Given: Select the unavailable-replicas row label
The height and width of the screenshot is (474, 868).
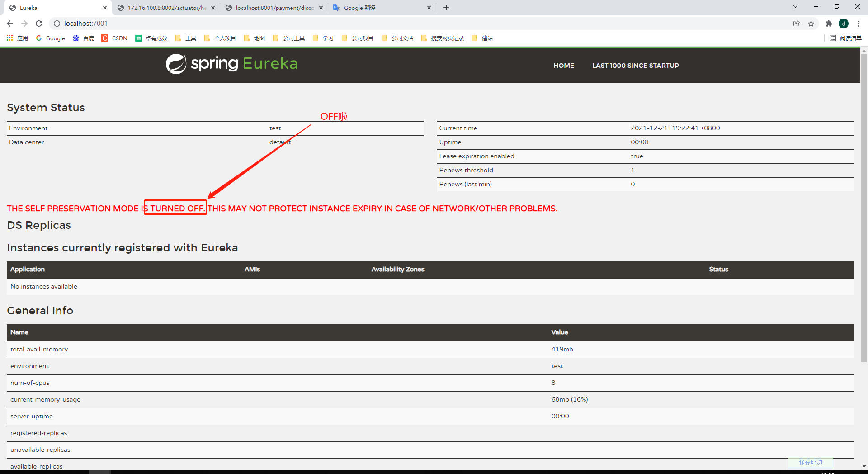Looking at the screenshot, I should coord(40,450).
